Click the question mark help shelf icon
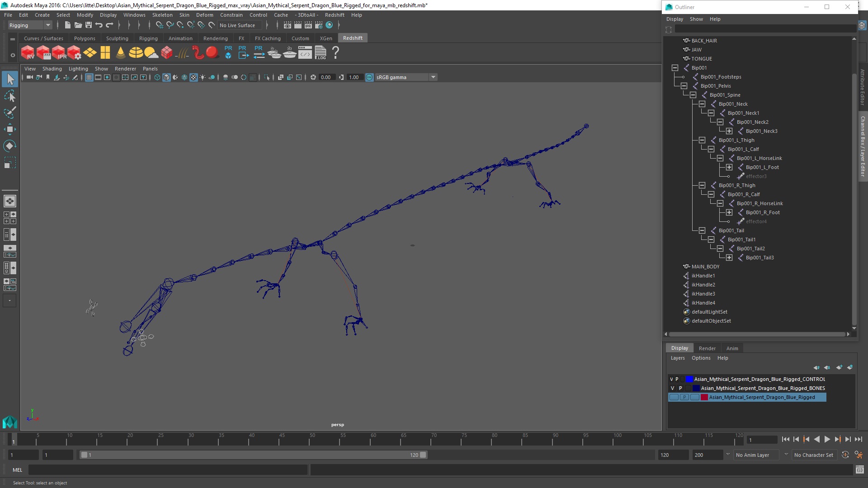This screenshot has height=488, width=868. point(335,53)
